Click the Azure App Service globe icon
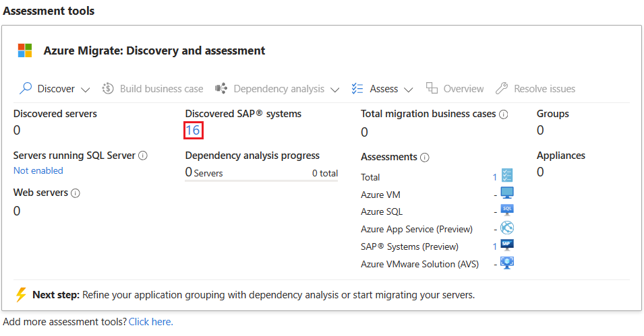This screenshot has height=336, width=644. click(507, 228)
